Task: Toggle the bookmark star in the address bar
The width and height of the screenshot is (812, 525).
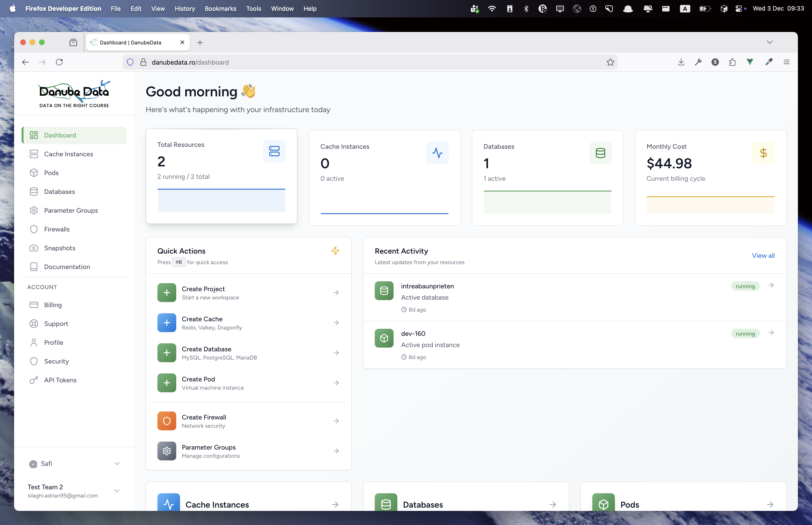Action: pyautogui.click(x=610, y=62)
